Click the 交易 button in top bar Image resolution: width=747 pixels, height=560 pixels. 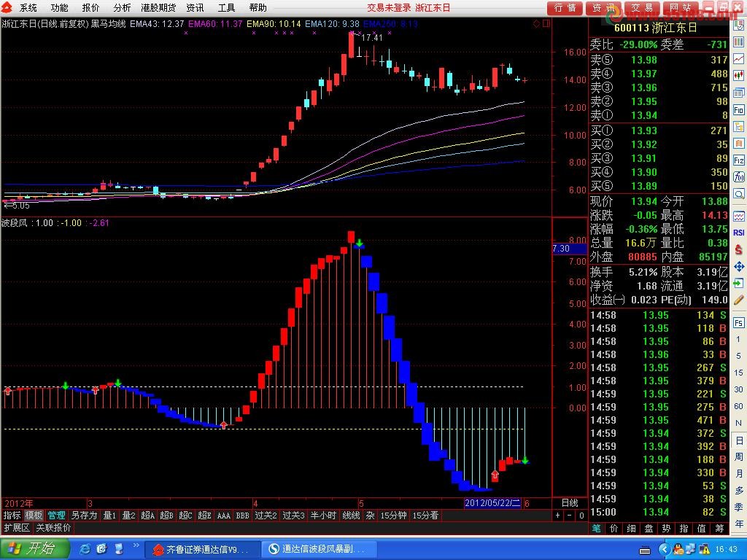643,7
